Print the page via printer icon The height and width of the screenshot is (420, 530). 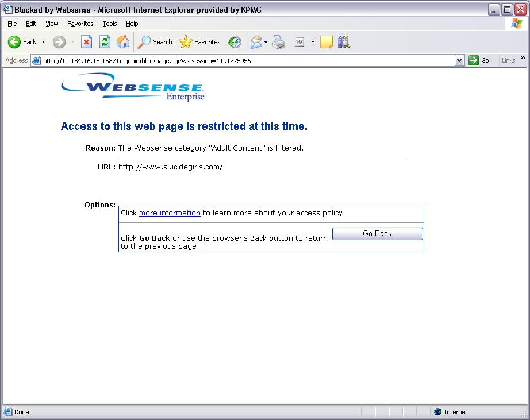279,42
